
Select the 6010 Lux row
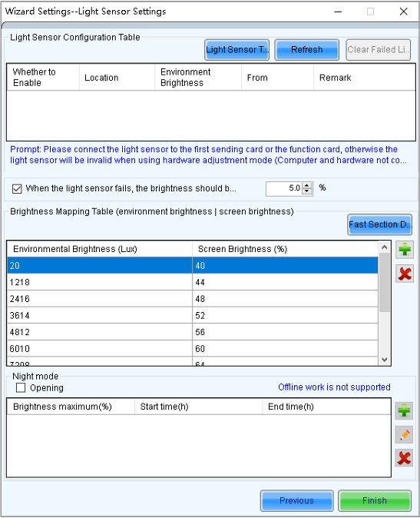[193, 348]
